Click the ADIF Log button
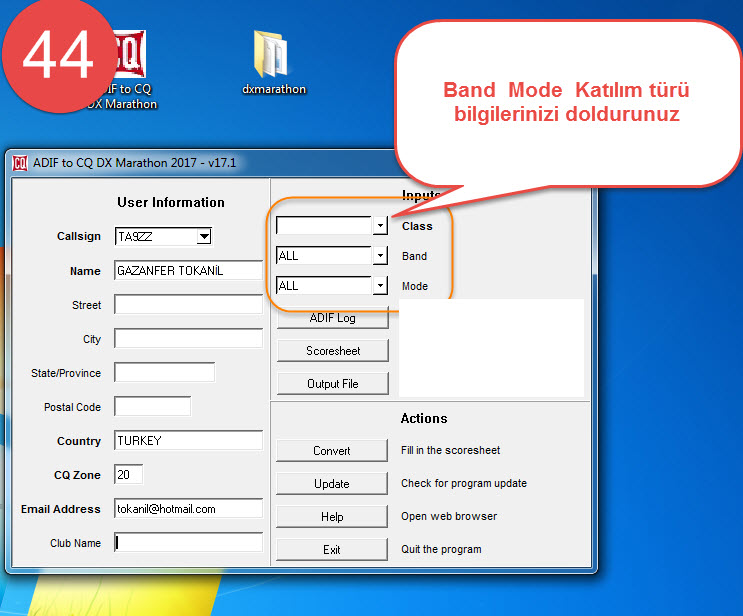This screenshot has height=616, width=743. 333,318
